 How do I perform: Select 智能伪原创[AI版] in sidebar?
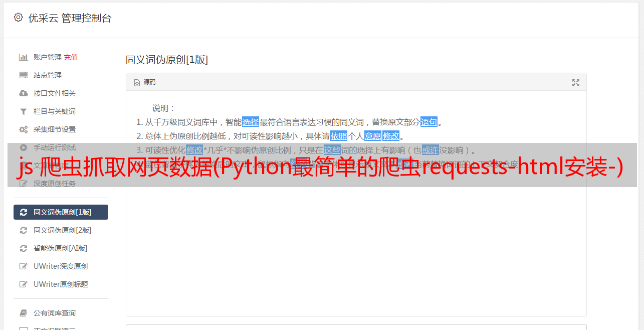[x=61, y=248]
